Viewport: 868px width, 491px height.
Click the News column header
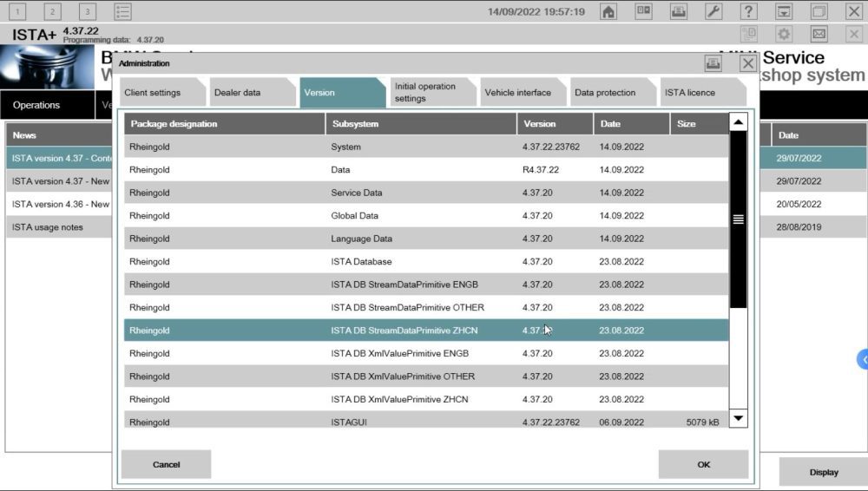pos(59,135)
